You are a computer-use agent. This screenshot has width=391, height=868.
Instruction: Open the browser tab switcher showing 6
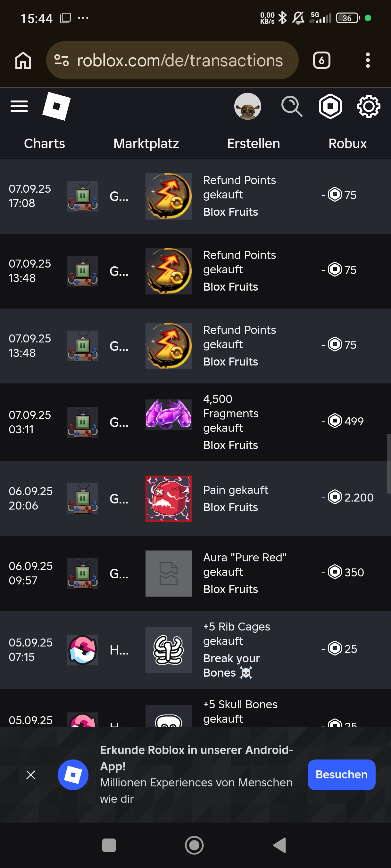pos(321,61)
